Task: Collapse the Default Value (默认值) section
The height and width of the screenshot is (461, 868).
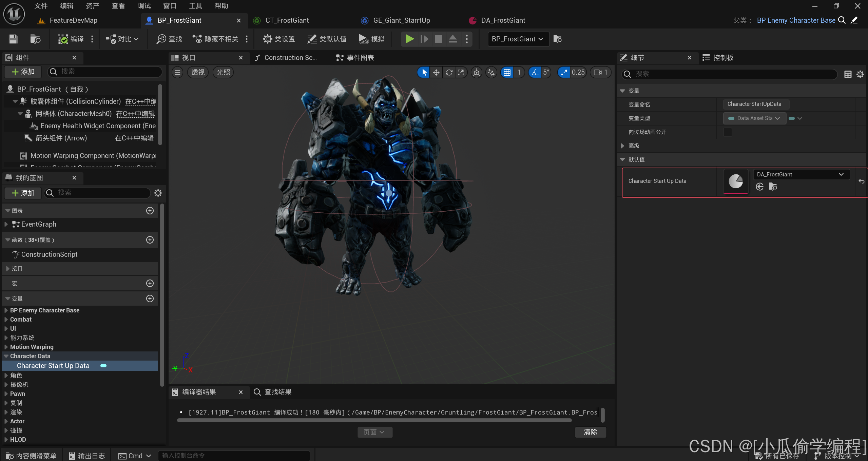Action: point(622,159)
